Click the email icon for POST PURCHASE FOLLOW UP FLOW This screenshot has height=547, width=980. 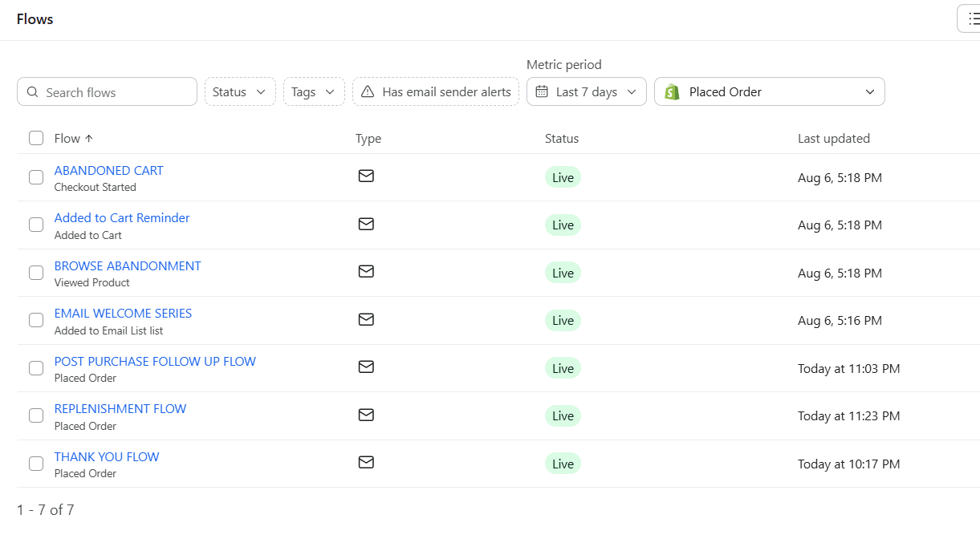point(366,367)
